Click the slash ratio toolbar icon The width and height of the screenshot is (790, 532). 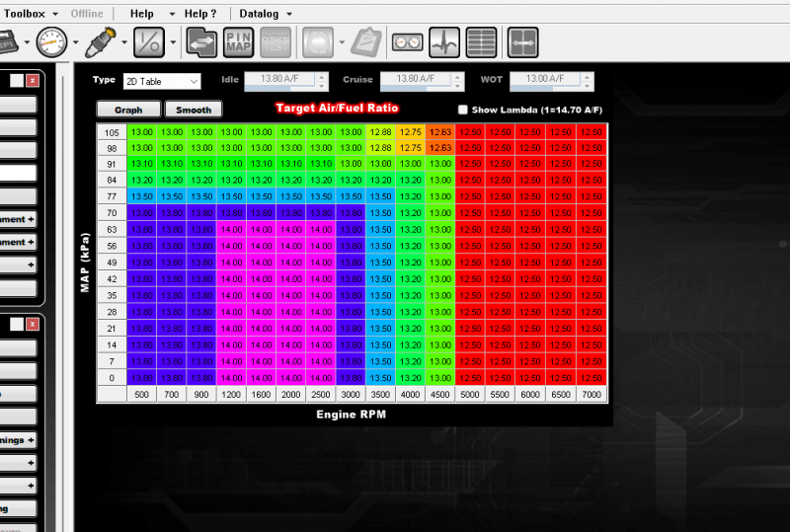(150, 42)
